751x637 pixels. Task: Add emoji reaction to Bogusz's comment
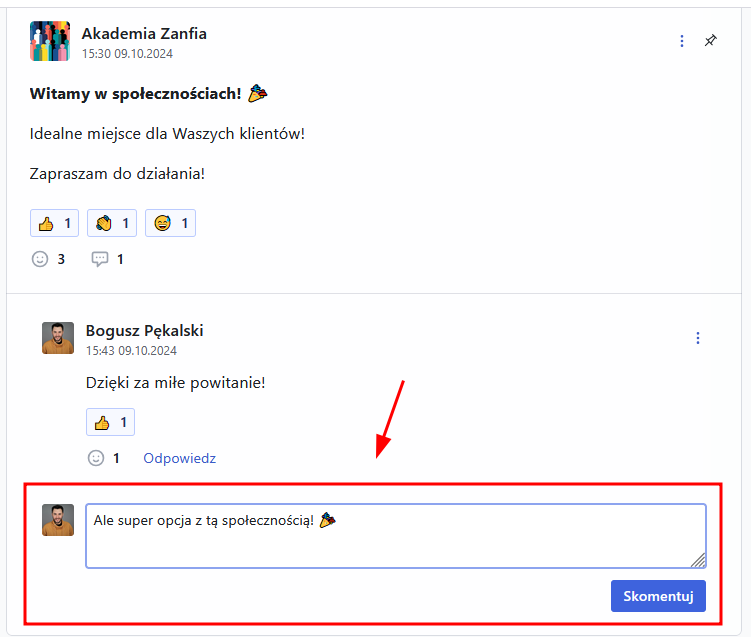click(x=96, y=458)
